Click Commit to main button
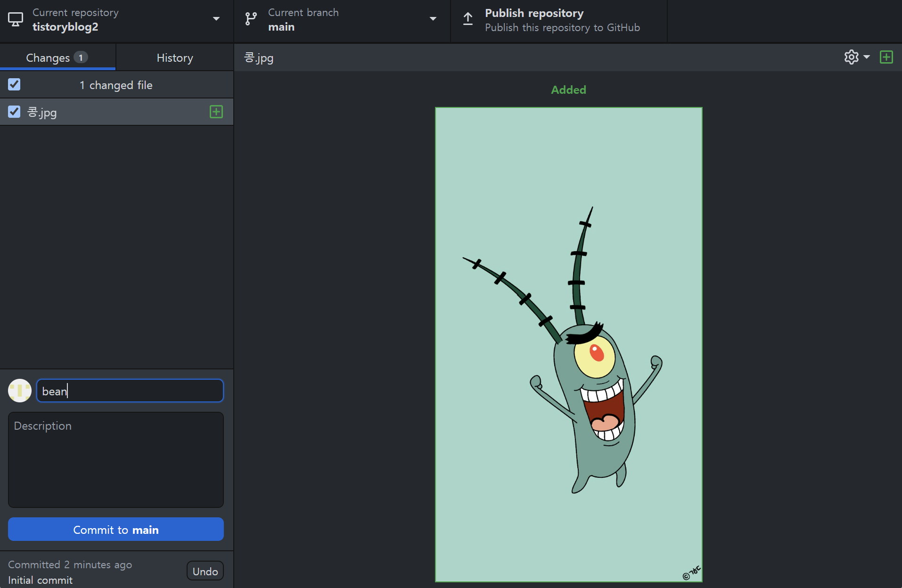Image resolution: width=902 pixels, height=588 pixels. pyautogui.click(x=116, y=530)
